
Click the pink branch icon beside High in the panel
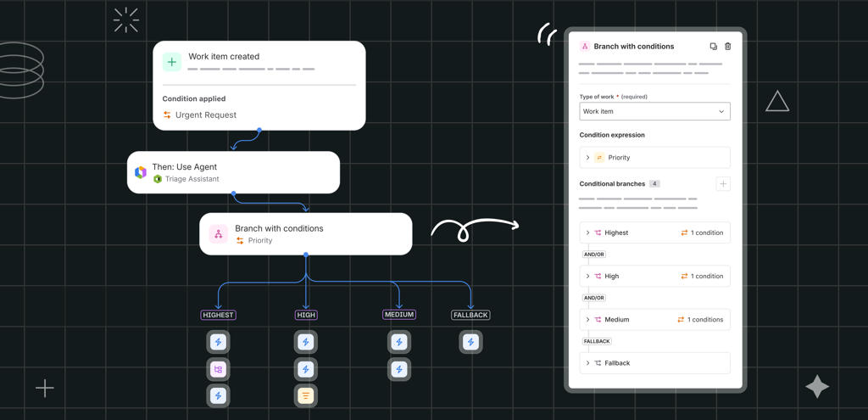tap(598, 276)
